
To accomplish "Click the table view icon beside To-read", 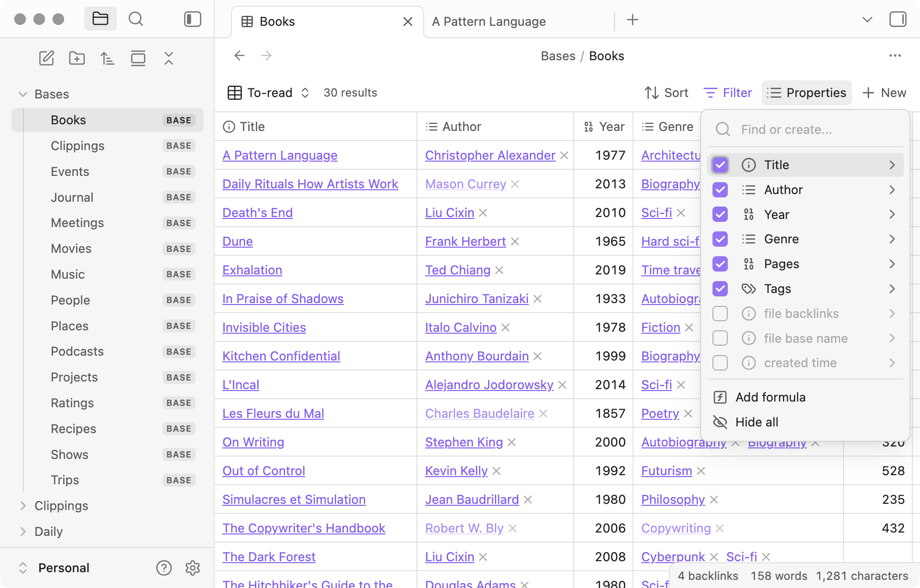I will point(234,93).
